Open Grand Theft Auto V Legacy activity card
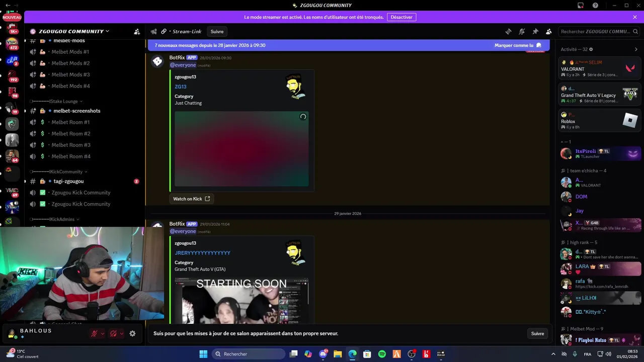This screenshot has width=644, height=362. [599, 95]
